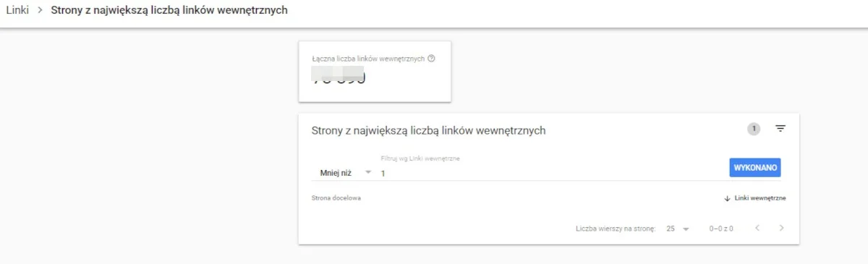Image resolution: width=868 pixels, height=264 pixels.
Task: Click the Filtruj wg Linki wewnętrzne label
Action: 420,158
